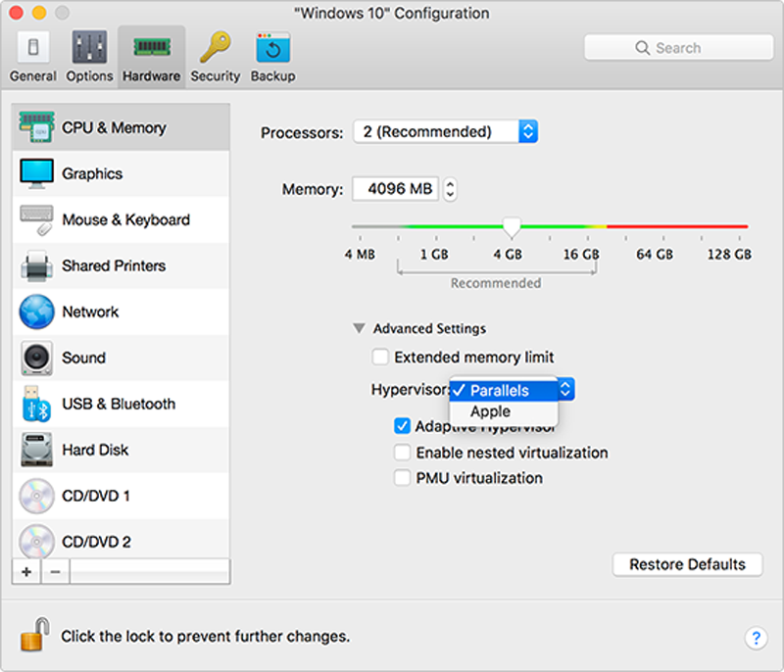784x672 pixels.
Task: Click the Hypervisor dropdown arrows
Action: (565, 389)
